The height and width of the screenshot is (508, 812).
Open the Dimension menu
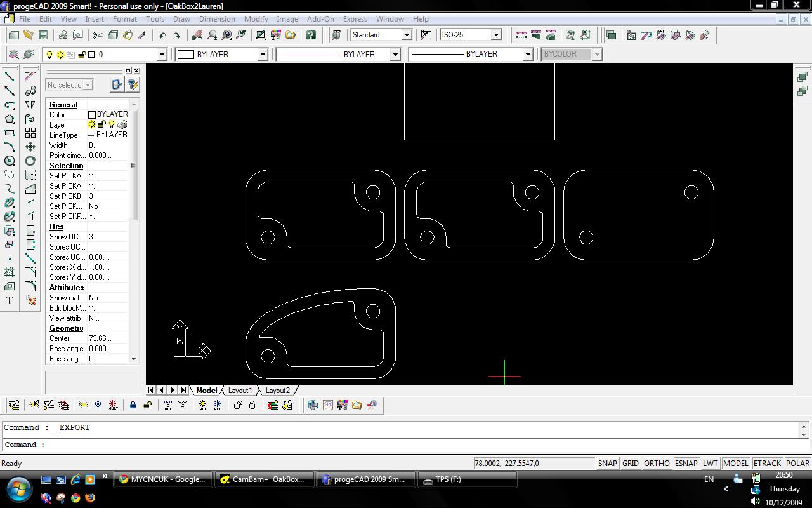[217, 19]
